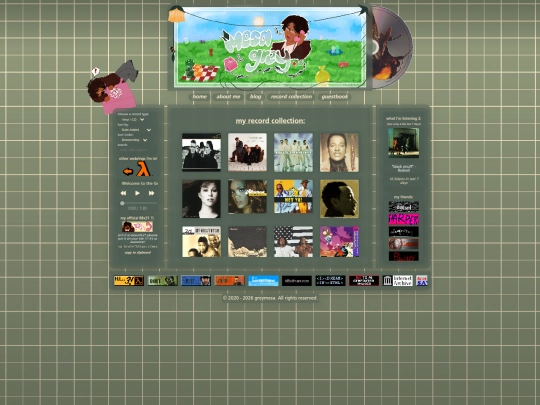Click the blue footer badge with hat character
Image resolution: width=540 pixels, height=405 pixels.
(196, 281)
